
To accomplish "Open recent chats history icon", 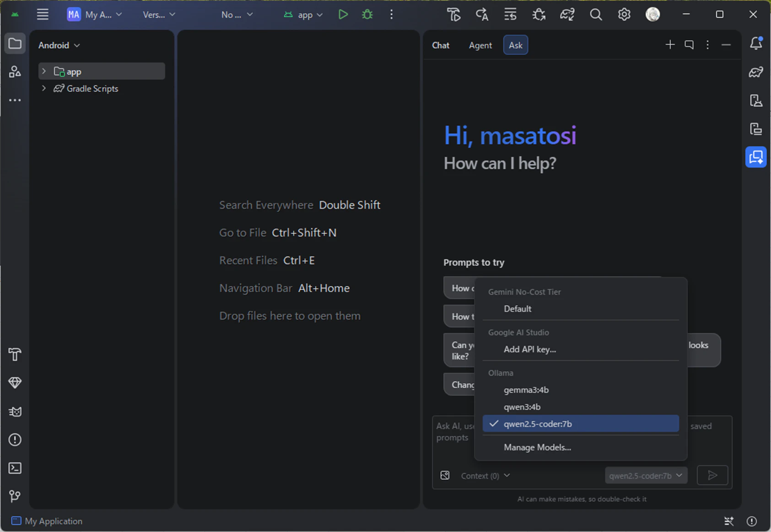I will coord(689,45).
